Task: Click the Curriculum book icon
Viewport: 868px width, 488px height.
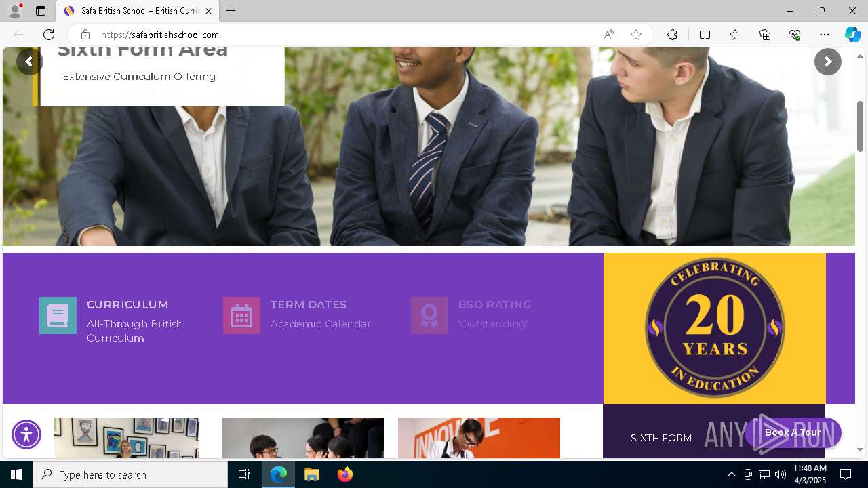Action: tap(58, 315)
